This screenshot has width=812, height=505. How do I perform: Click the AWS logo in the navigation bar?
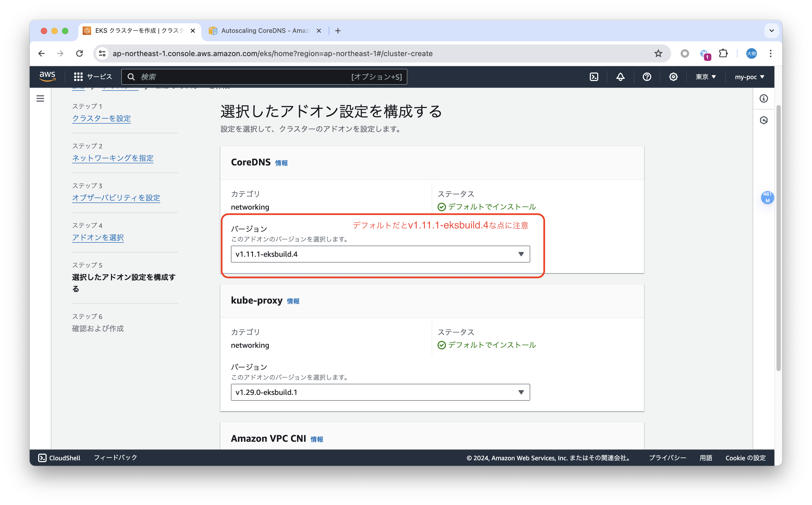[47, 76]
